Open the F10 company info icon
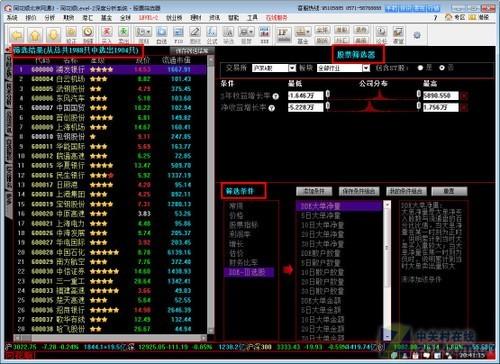 [179, 35]
